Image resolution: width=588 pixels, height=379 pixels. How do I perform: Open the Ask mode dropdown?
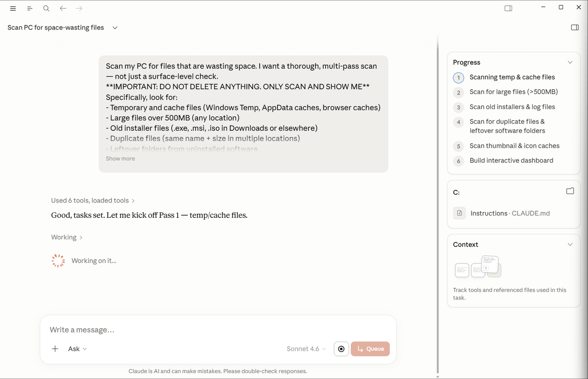(x=77, y=349)
